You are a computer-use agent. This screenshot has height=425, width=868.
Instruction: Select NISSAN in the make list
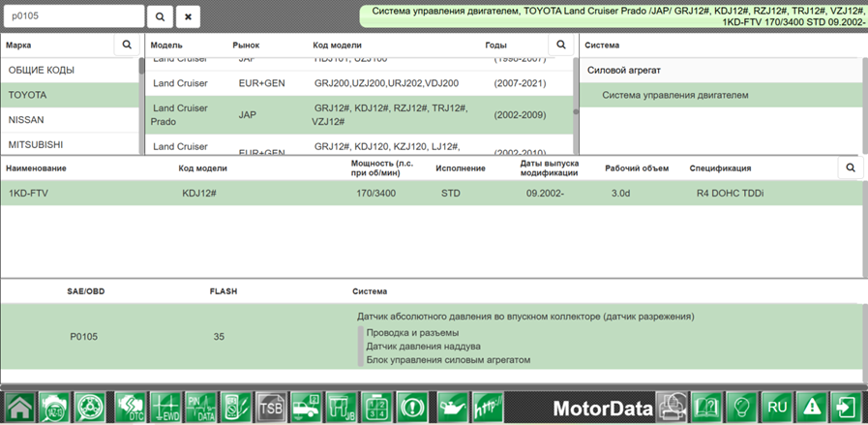(70, 120)
